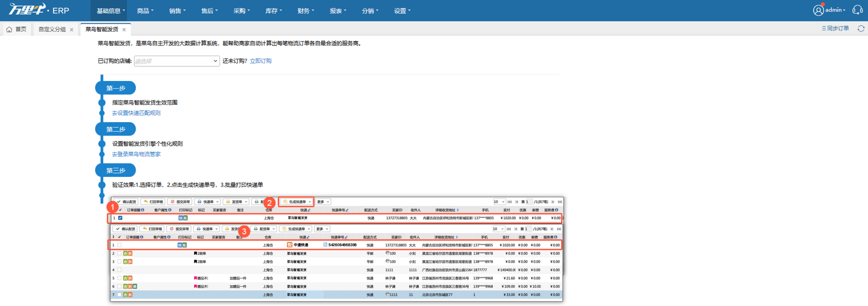Click the 还未订购? label

[x=235, y=61]
